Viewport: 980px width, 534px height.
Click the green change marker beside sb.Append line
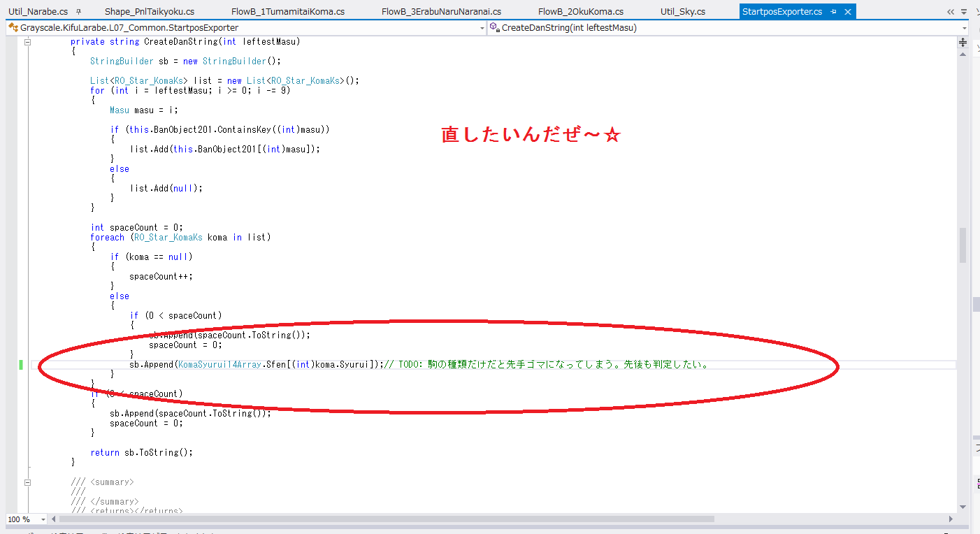[x=21, y=364]
